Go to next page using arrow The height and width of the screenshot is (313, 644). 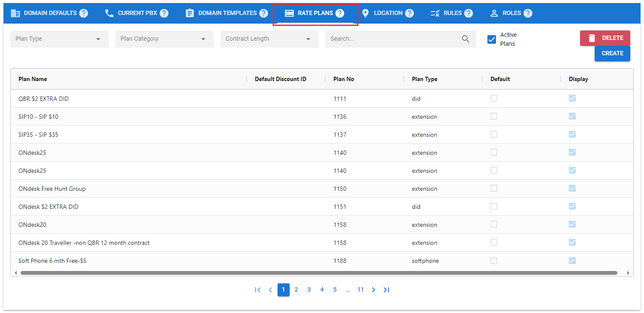373,290
